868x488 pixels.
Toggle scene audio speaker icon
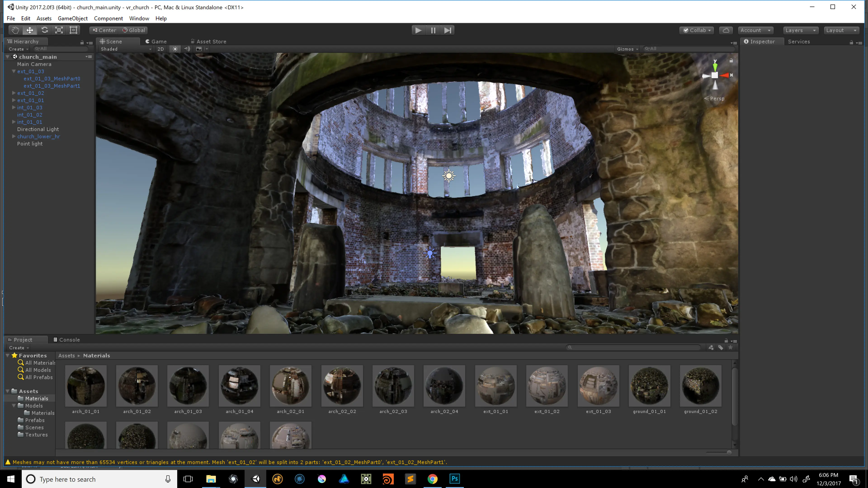tap(187, 49)
